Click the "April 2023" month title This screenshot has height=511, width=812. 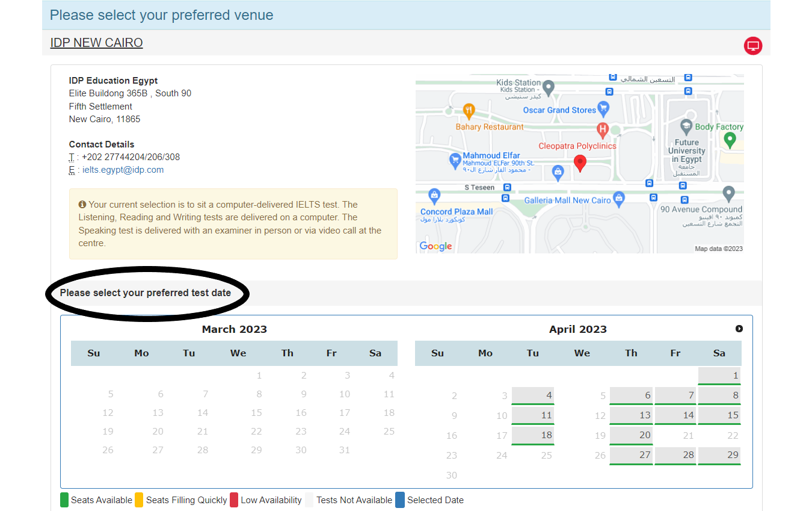[578, 329]
